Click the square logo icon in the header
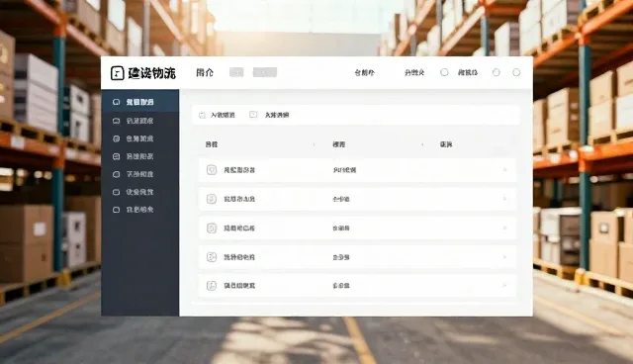The image size is (633, 364). (117, 73)
